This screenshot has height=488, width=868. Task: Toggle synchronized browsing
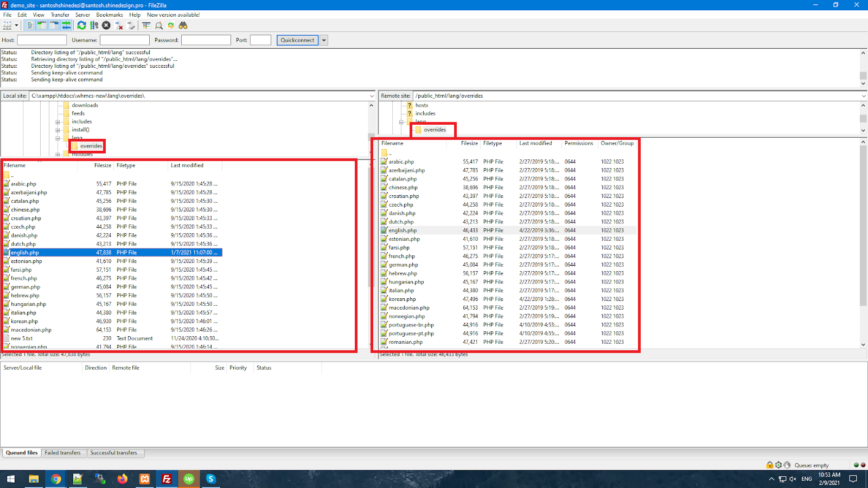pyautogui.click(x=171, y=25)
